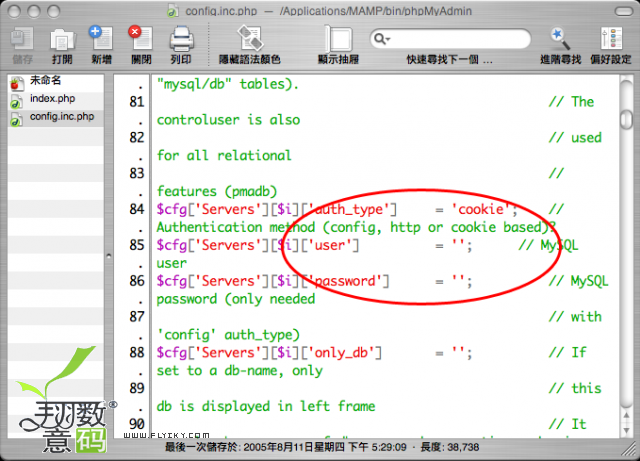Click the Save (儲存) toolbar icon
The image size is (640, 461).
point(22,39)
